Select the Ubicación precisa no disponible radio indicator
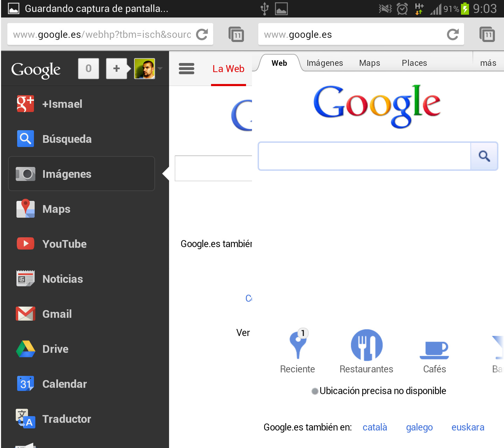Image resolution: width=504 pixels, height=448 pixels. 315,391
